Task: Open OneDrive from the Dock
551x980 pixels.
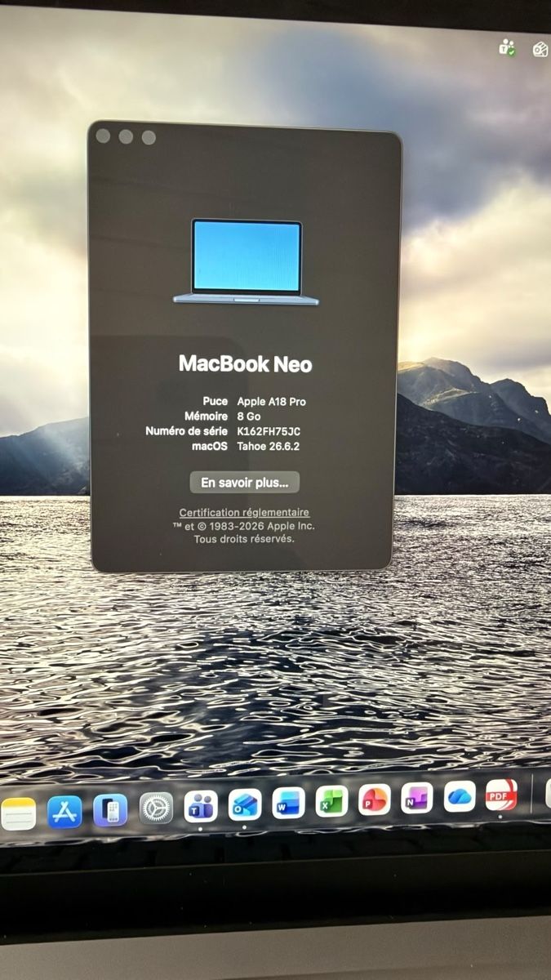Action: [x=460, y=796]
